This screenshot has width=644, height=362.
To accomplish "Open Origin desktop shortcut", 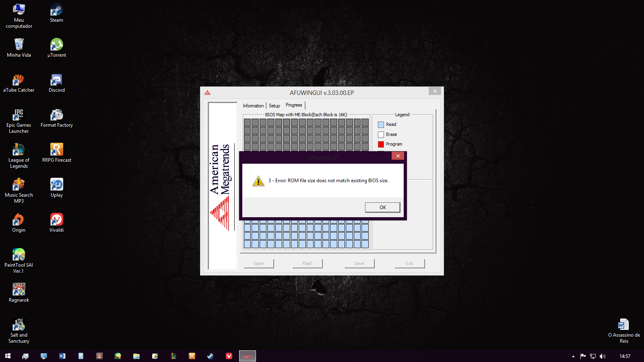I will 19,223.
